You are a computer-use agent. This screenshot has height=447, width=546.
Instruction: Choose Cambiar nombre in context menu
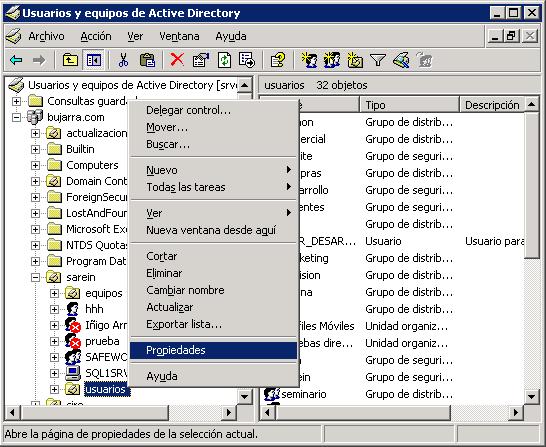(213, 290)
